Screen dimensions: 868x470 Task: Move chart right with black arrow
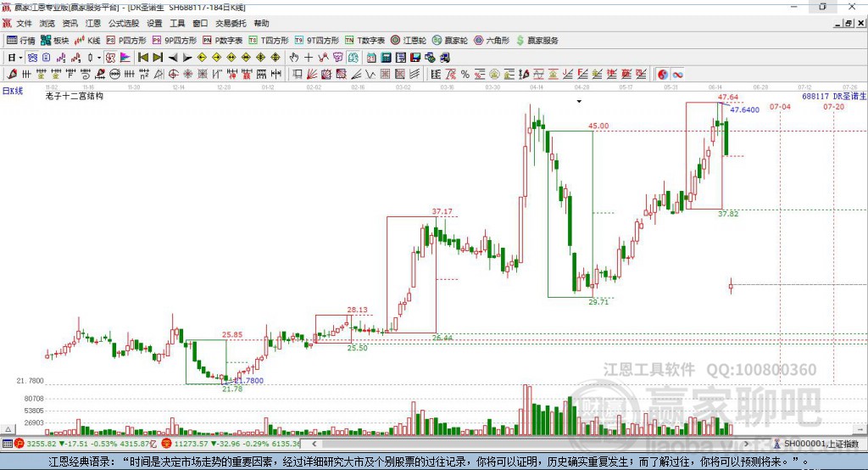[x=187, y=58]
